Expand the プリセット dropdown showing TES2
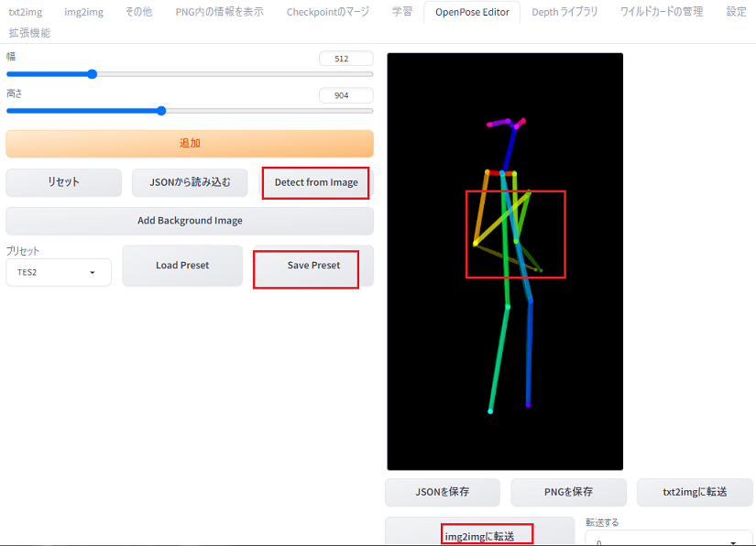The height and width of the screenshot is (546, 756). [59, 272]
